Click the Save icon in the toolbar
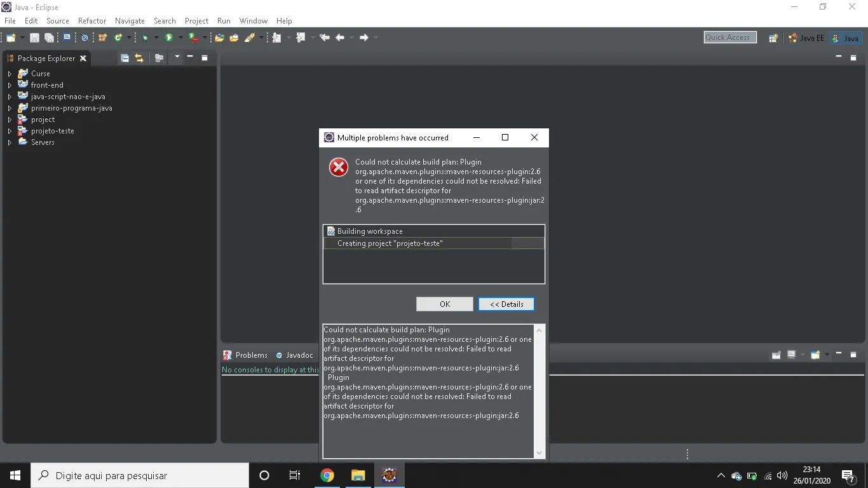 pyautogui.click(x=34, y=38)
